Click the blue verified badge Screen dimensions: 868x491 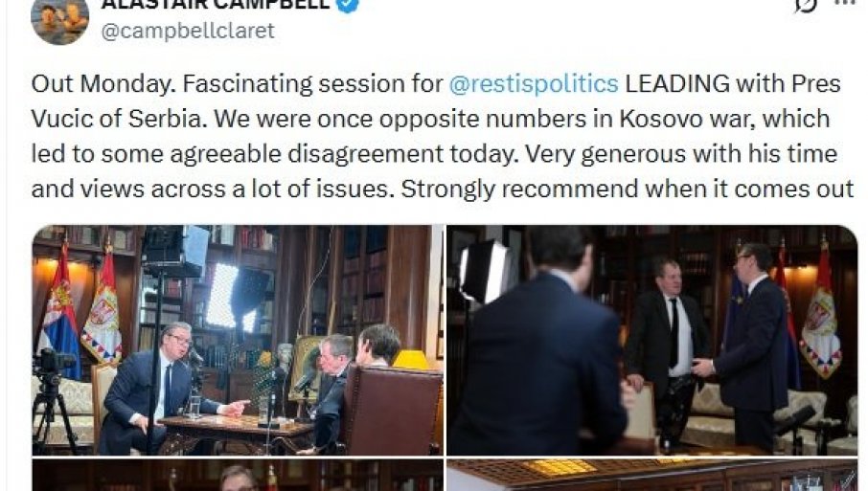[348, 5]
